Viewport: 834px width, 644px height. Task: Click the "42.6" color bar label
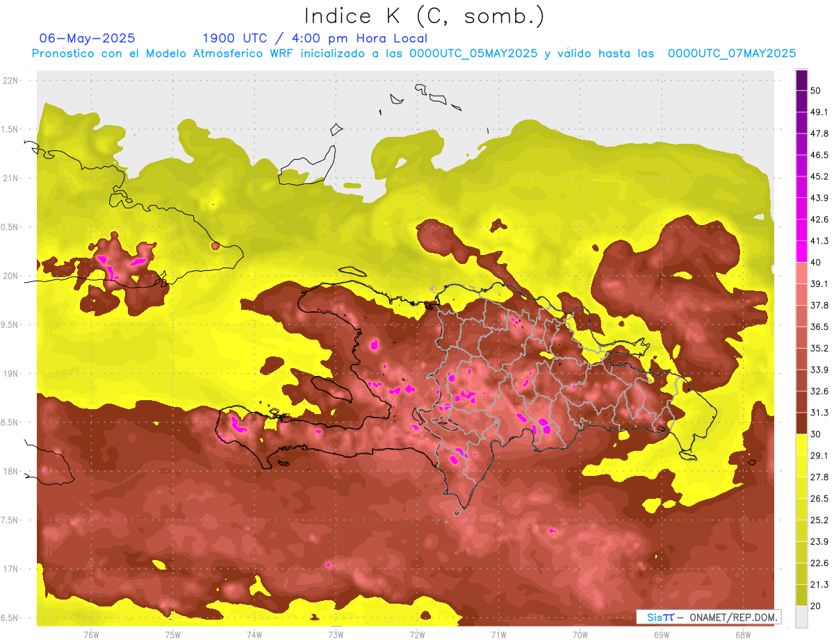(819, 220)
